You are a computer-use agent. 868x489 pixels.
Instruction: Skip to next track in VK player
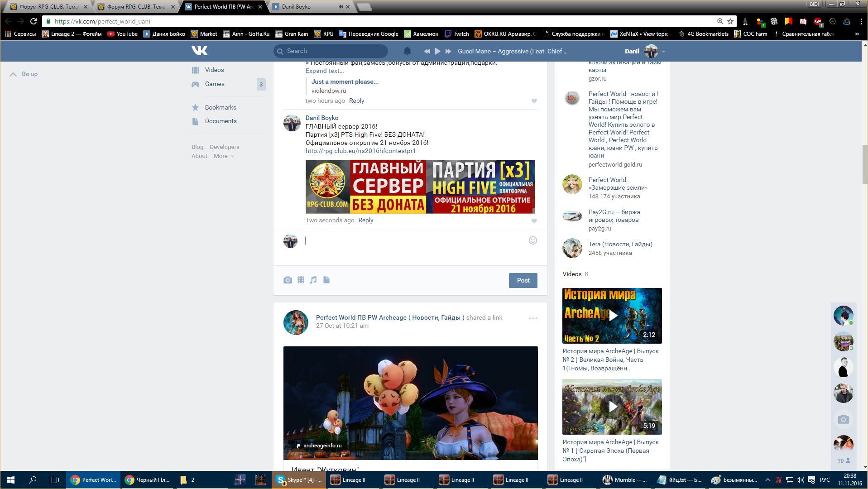pyautogui.click(x=448, y=51)
